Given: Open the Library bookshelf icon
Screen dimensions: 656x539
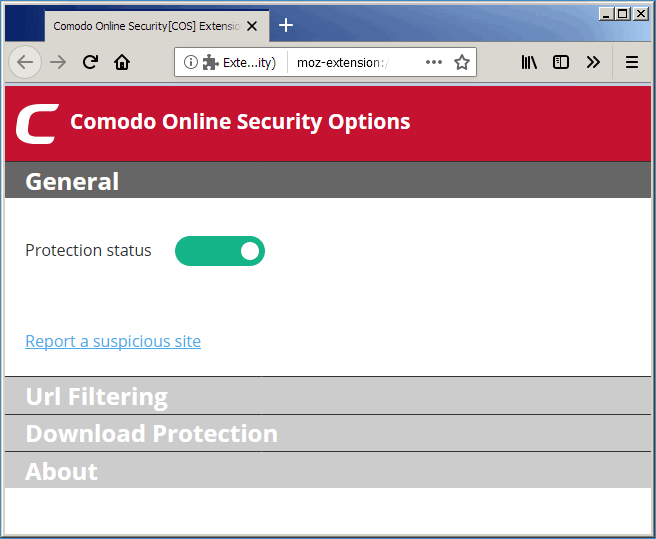Looking at the screenshot, I should coord(529,62).
